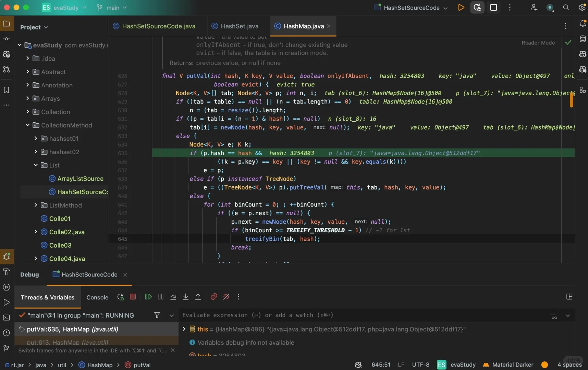Toggle Reader Mode in editor
This screenshot has width=588, height=370.
pyautogui.click(x=538, y=43)
